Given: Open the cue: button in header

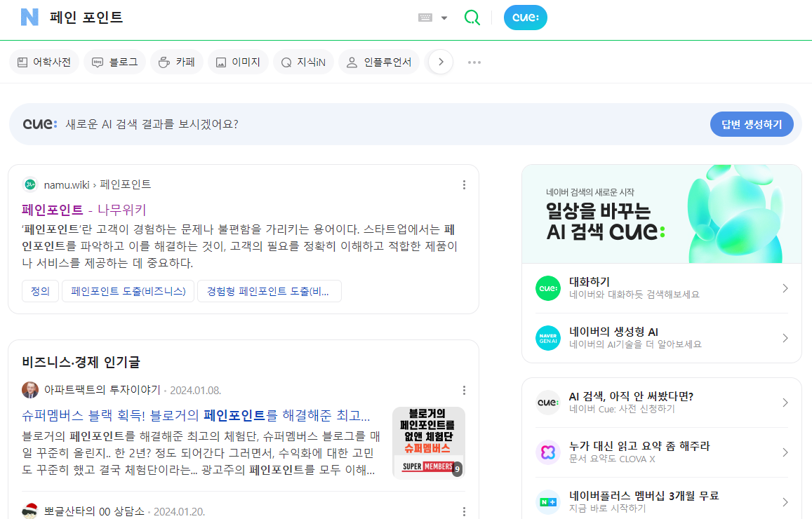Looking at the screenshot, I should click(x=525, y=18).
